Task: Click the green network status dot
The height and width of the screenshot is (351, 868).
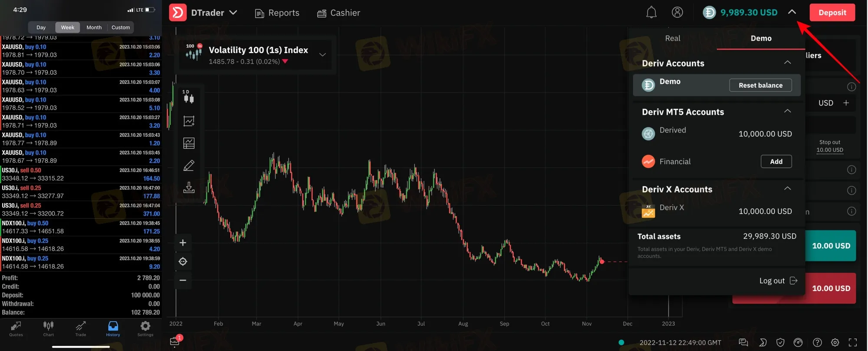Action: click(x=621, y=343)
